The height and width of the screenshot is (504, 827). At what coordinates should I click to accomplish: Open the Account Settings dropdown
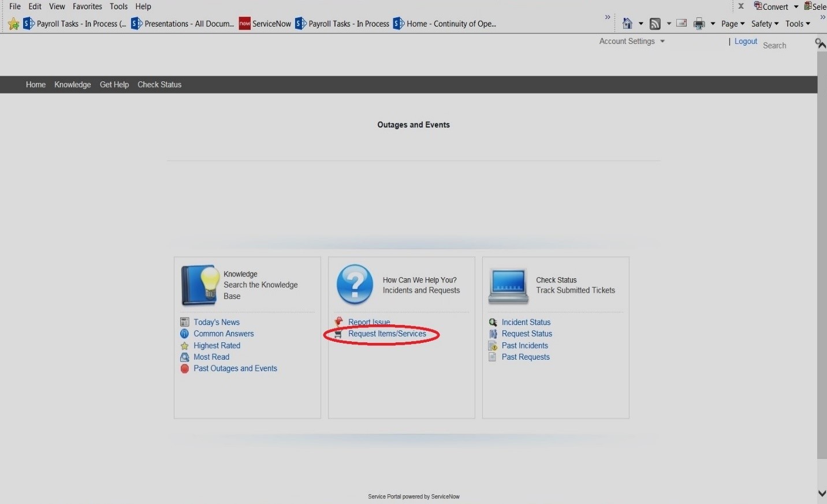point(632,41)
